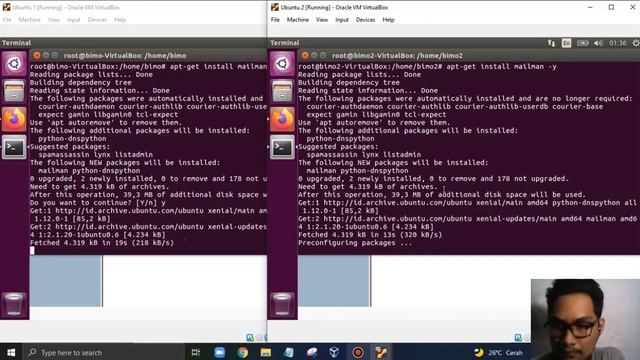Image resolution: width=640 pixels, height=360 pixels.
Task: Open Devices menu of Ubuntu 2 VirtualBox window
Action: pos(365,20)
